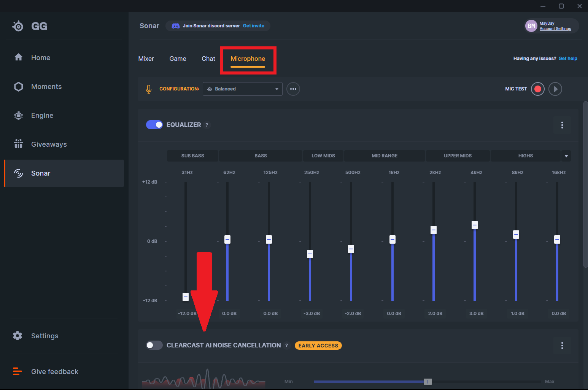Select the Upper Mids band header
The width and height of the screenshot is (588, 390).
pos(458,156)
